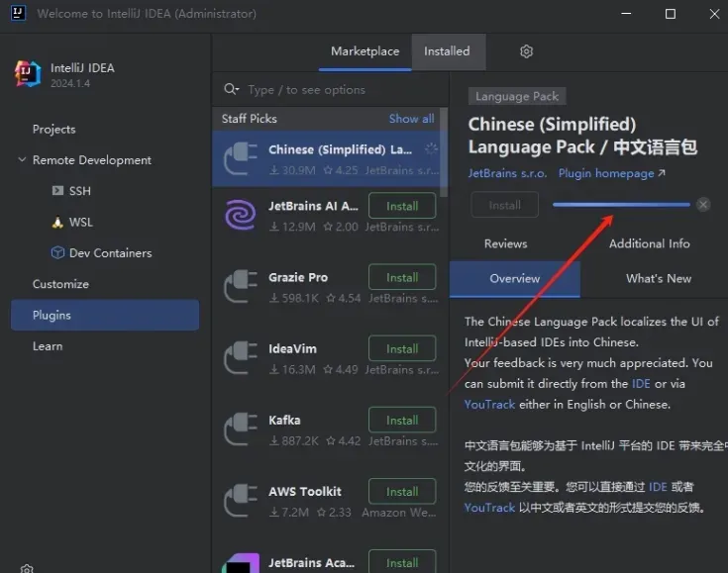
Task: Open the JetBrains s.r.o. vendor link
Action: [x=507, y=173]
